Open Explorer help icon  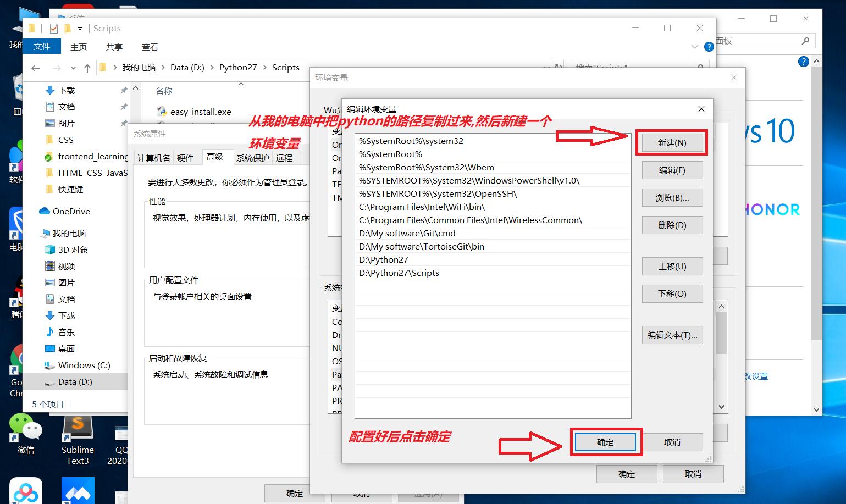[x=709, y=47]
